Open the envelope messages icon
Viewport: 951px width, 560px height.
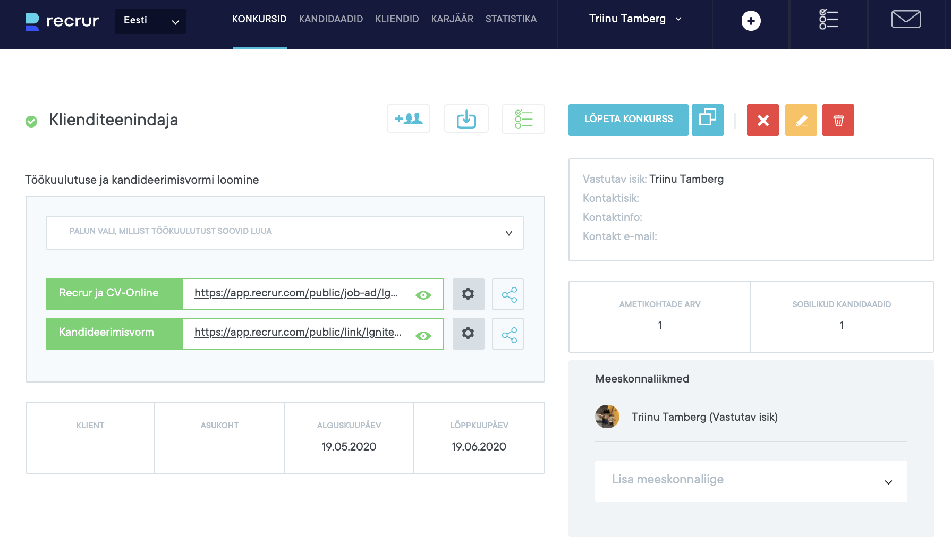[x=906, y=20]
